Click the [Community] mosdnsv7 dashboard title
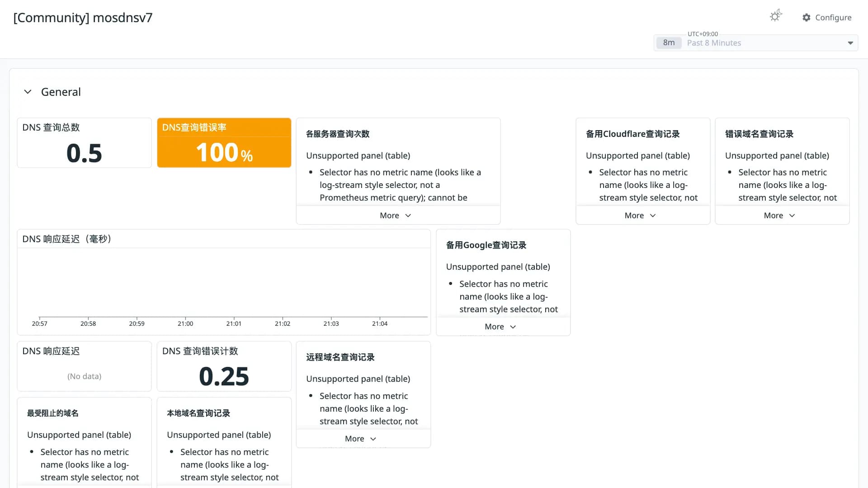Image resolution: width=868 pixels, height=488 pixels. [x=83, y=18]
